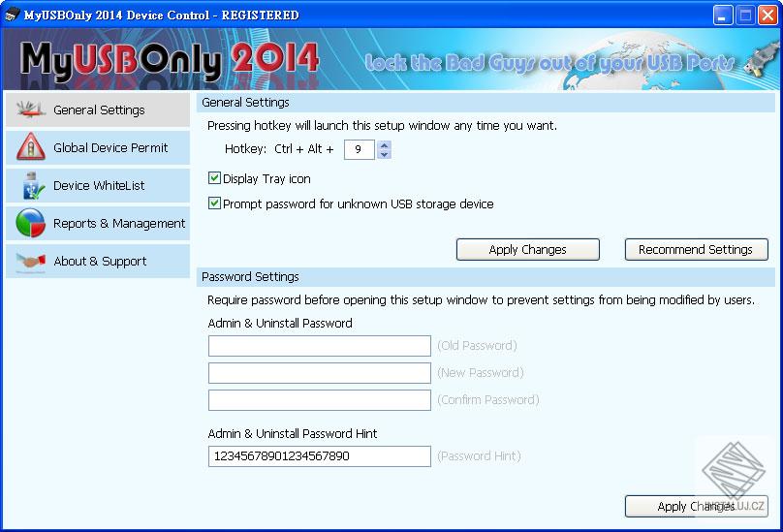
Task: Increase the hotkey number with up arrow
Action: pyautogui.click(x=384, y=145)
